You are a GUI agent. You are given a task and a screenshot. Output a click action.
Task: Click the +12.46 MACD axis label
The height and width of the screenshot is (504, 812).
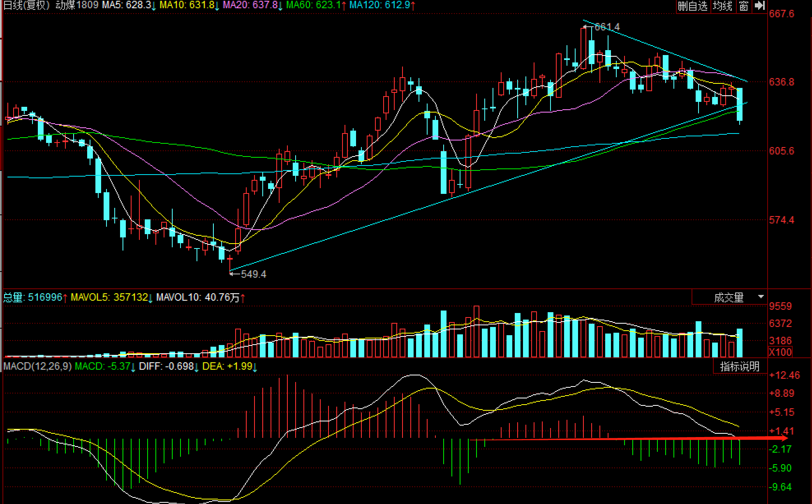click(784, 375)
